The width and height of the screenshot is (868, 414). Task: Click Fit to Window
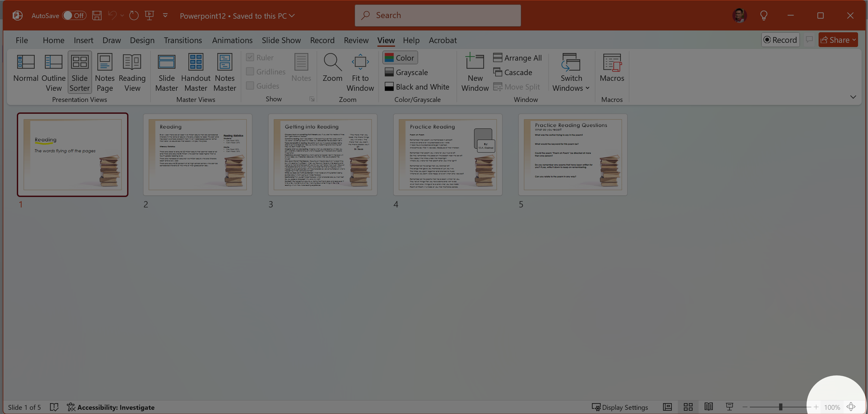pos(360,71)
